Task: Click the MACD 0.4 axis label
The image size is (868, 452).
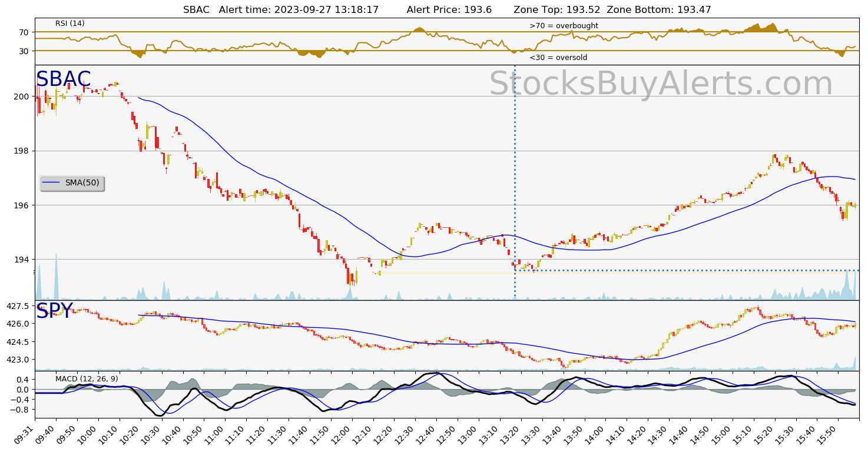Action: [24, 380]
